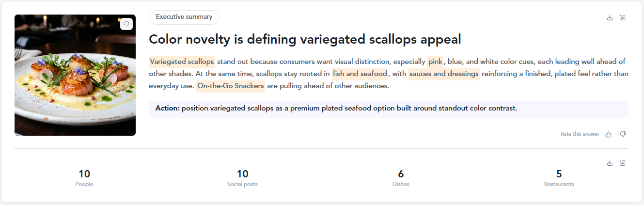Screen dimensions: 644x205
Task: Open the highlighted Variegated scallops link
Action: click(x=182, y=62)
